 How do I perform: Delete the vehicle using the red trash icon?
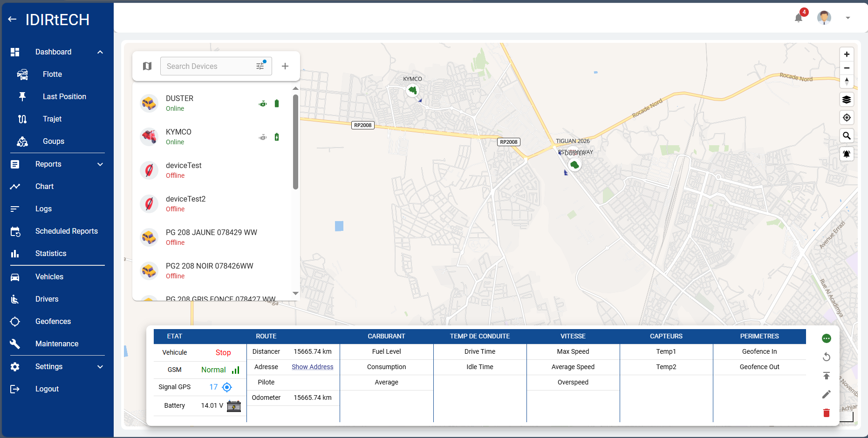[827, 413]
